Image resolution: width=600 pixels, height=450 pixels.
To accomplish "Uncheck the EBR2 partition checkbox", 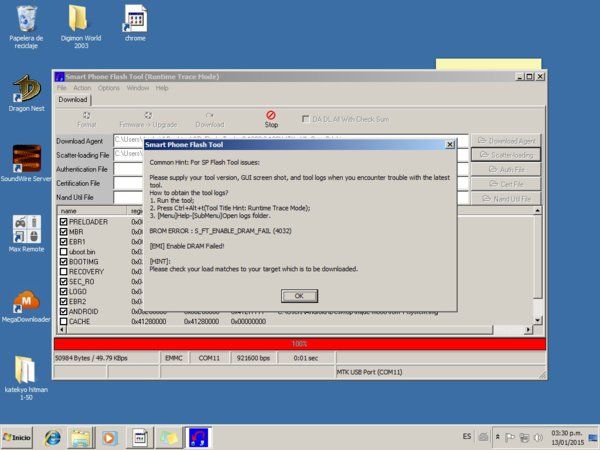I will click(64, 301).
